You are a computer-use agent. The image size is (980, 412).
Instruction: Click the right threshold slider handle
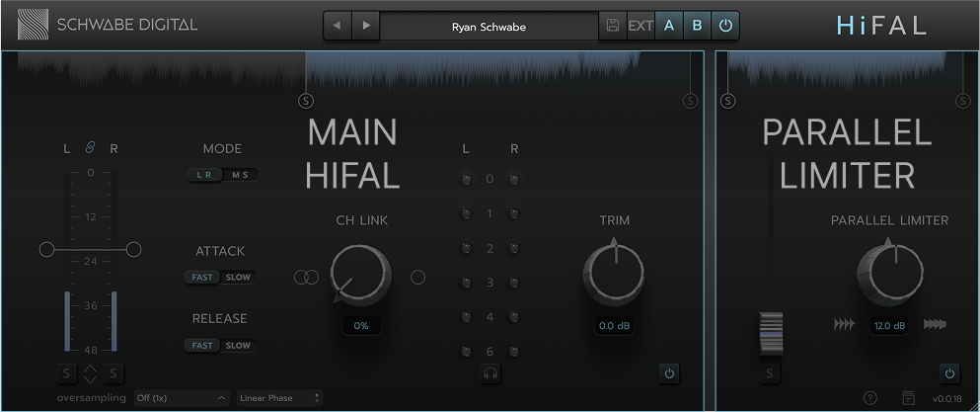tap(134, 250)
